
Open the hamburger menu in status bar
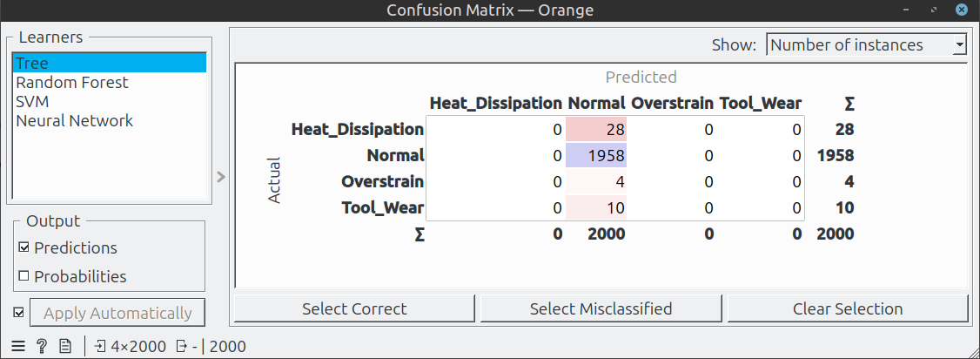19,346
